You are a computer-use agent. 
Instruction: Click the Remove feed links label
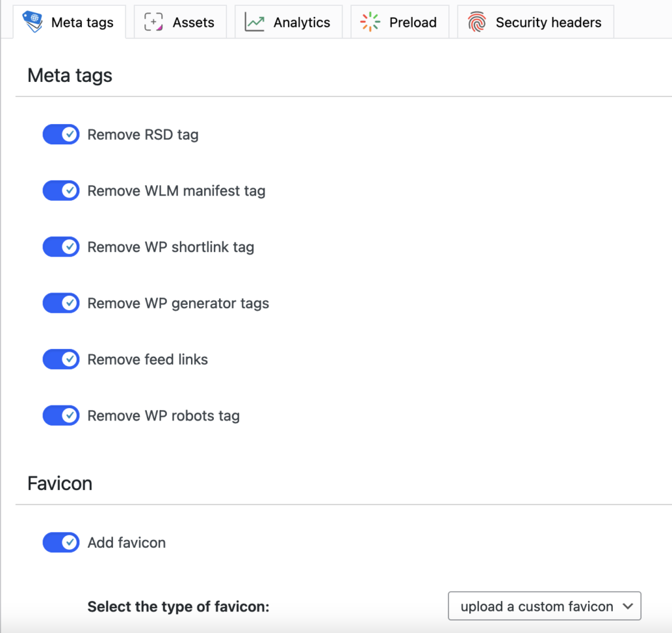coord(148,359)
